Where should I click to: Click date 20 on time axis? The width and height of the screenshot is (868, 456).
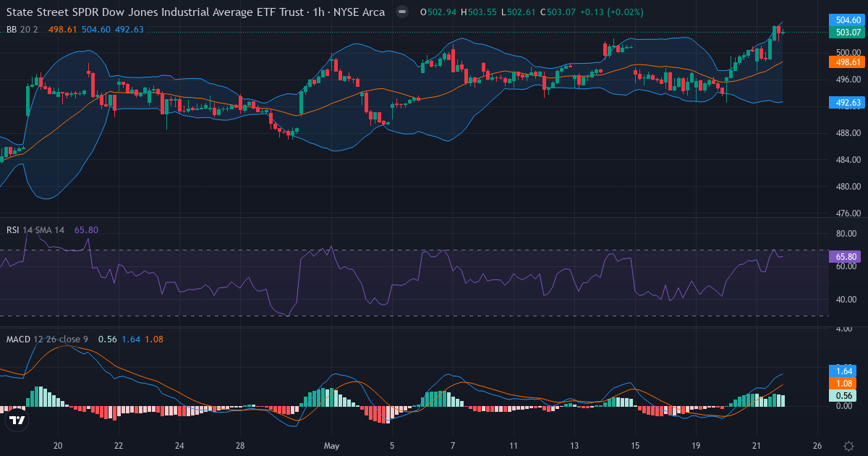[x=59, y=445]
